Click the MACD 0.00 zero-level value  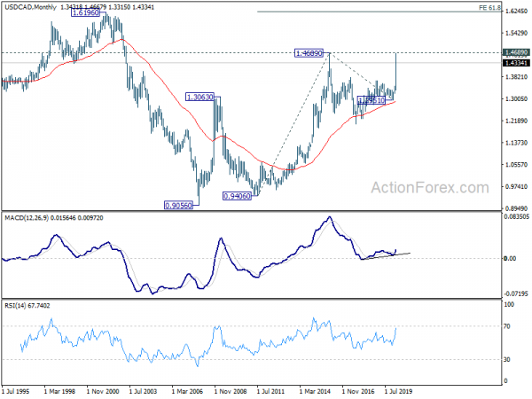(510, 259)
